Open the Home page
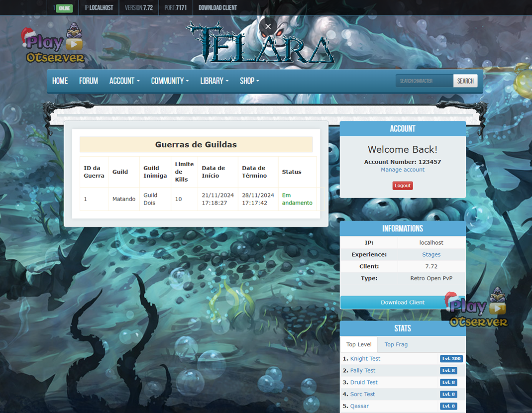532x413 pixels. click(x=60, y=81)
